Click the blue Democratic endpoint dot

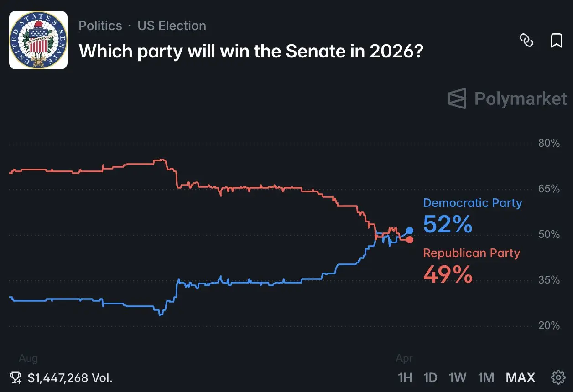[410, 231]
